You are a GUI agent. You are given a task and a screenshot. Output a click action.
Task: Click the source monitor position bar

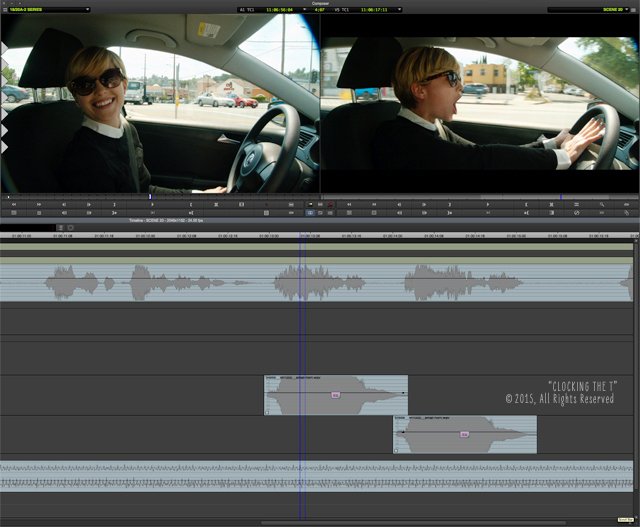click(160, 196)
